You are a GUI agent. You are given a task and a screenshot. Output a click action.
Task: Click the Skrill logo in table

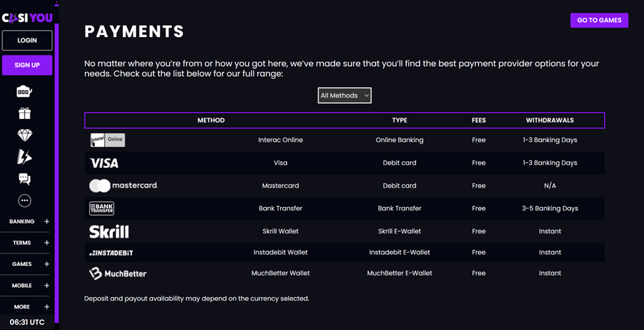click(x=109, y=231)
